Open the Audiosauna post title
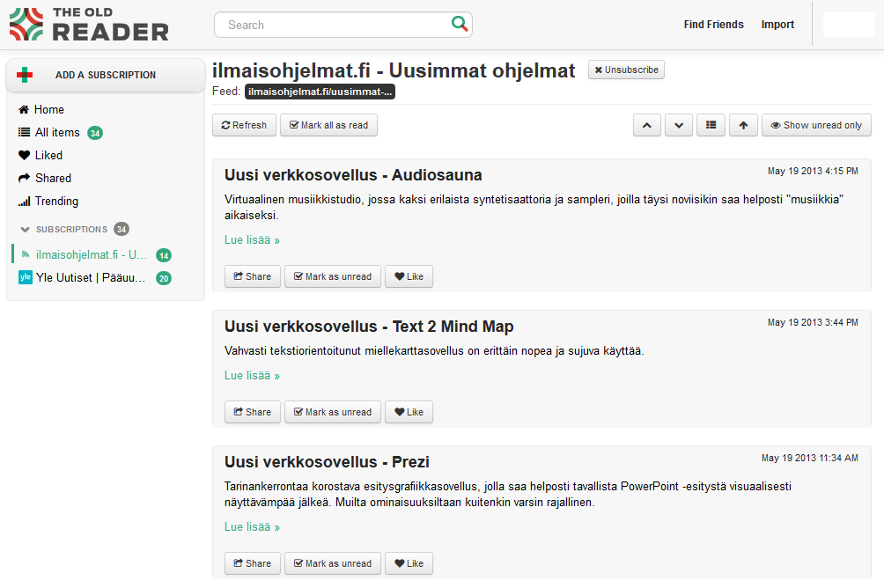Screen dimensions: 884x588 tap(353, 175)
